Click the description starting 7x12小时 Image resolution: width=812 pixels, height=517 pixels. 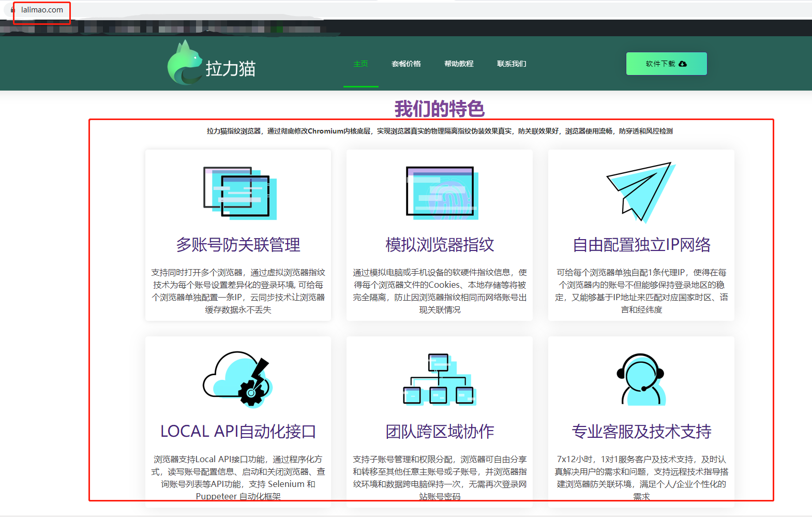[641, 478]
